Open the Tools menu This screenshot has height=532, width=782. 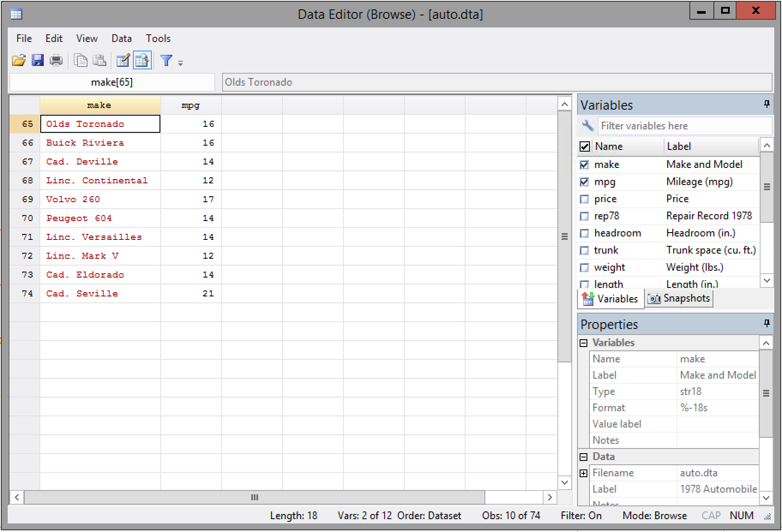click(x=158, y=39)
